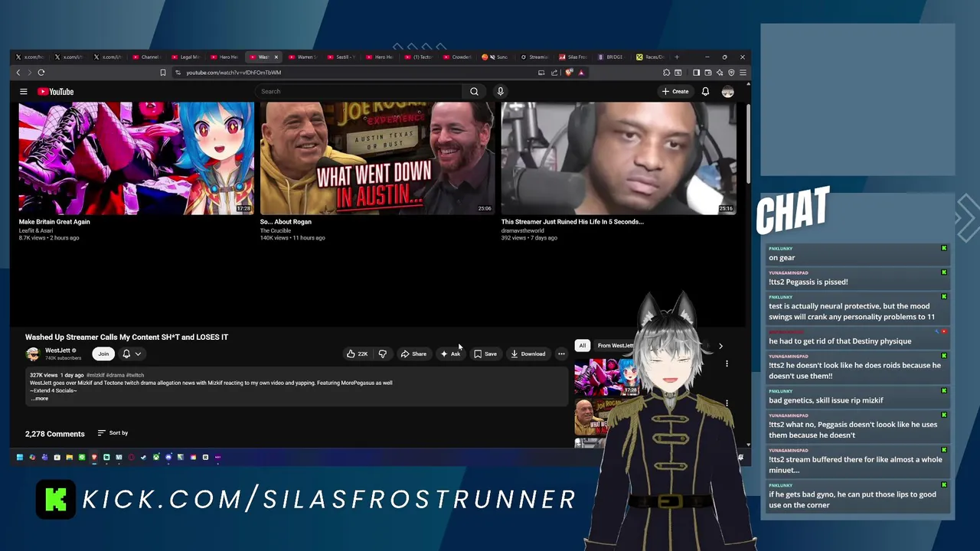Select the From WestJett filter chip

pos(615,346)
